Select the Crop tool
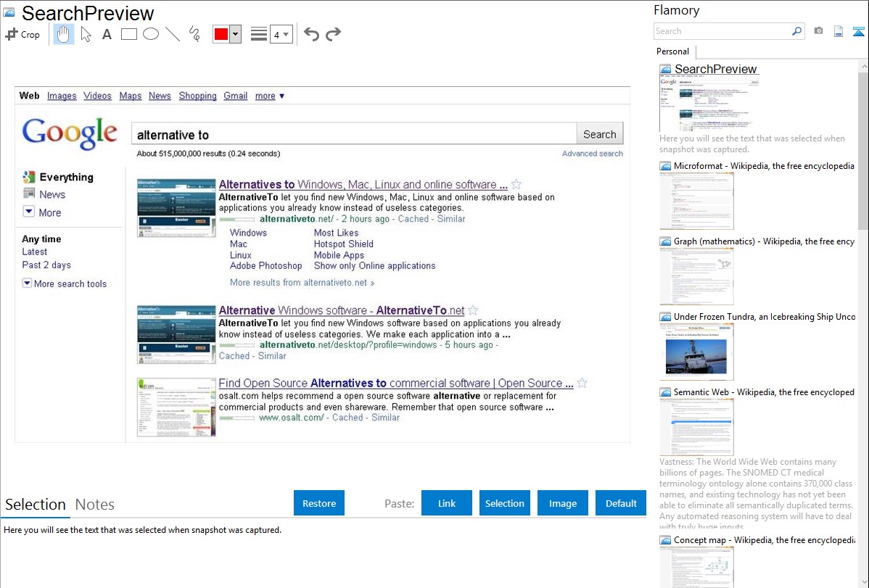The image size is (869, 588). click(22, 34)
